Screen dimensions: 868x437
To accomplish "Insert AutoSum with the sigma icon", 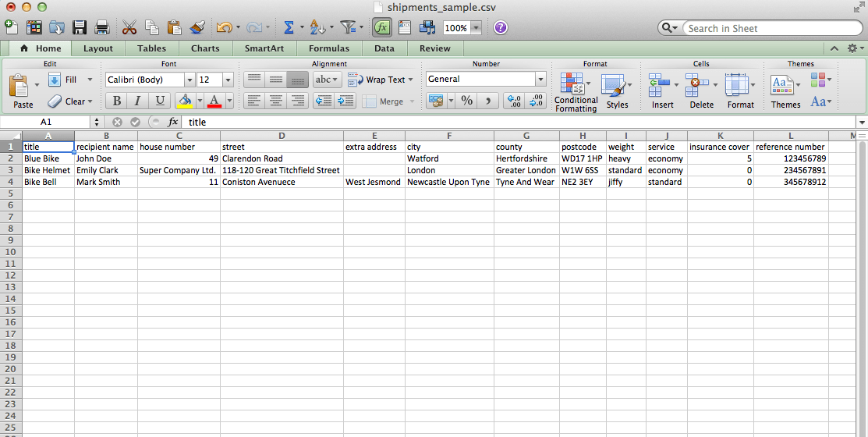I will pos(289,27).
